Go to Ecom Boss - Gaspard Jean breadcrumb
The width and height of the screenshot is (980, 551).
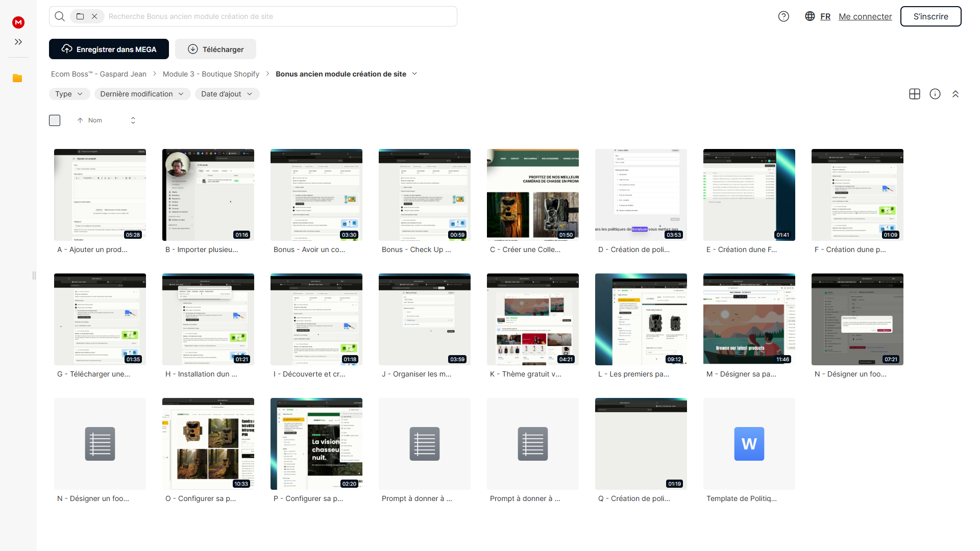[99, 74]
